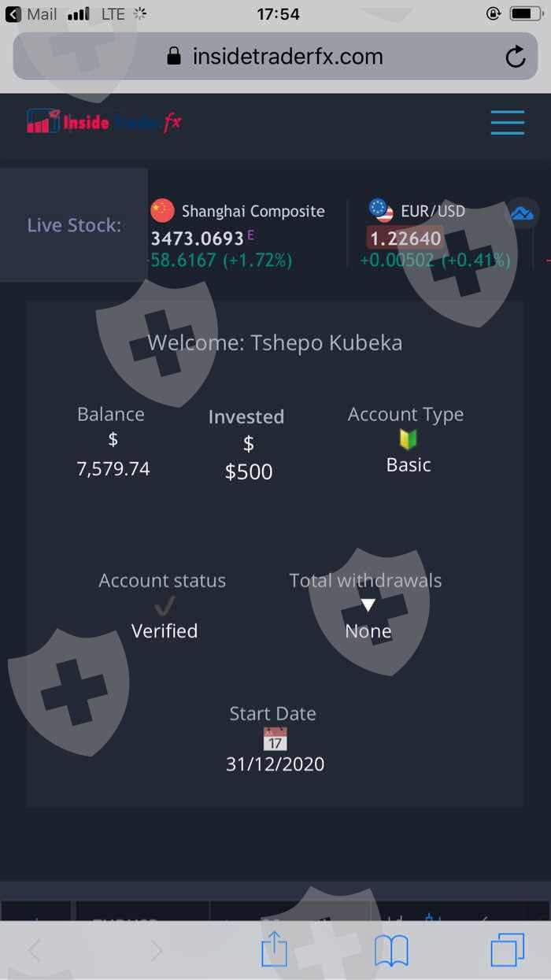Image resolution: width=551 pixels, height=980 pixels.
Task: Select the Shanghai Composite ticker name
Action: point(253,211)
